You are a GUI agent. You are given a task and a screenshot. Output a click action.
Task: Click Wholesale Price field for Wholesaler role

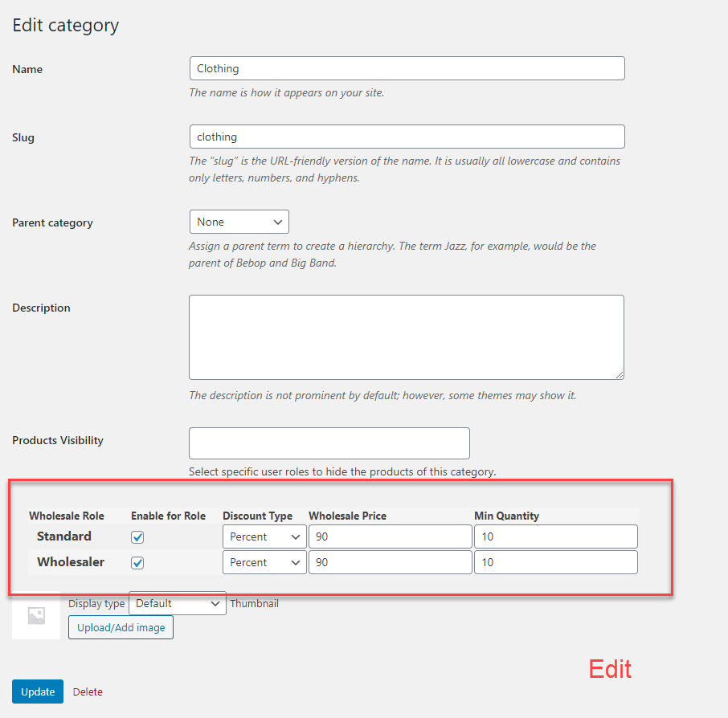tap(390, 562)
